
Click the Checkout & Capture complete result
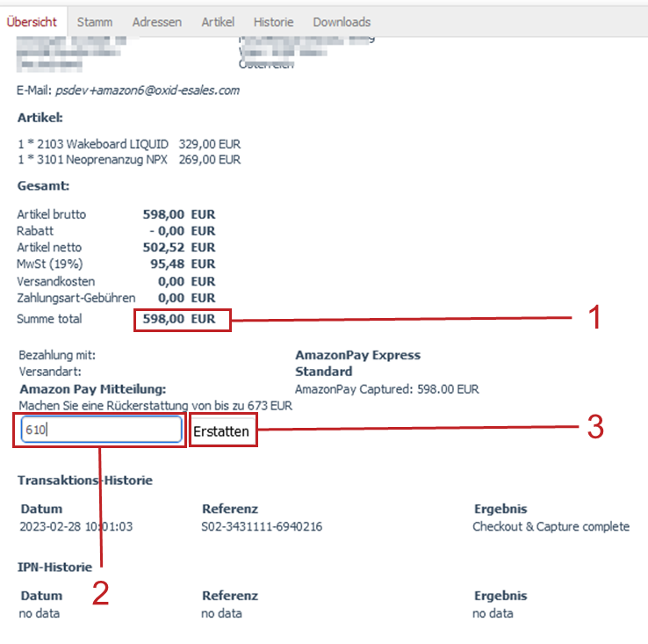[551, 527]
